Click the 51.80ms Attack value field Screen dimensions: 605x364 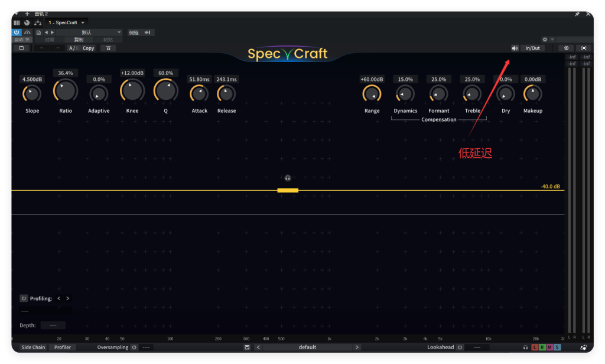pyautogui.click(x=200, y=80)
